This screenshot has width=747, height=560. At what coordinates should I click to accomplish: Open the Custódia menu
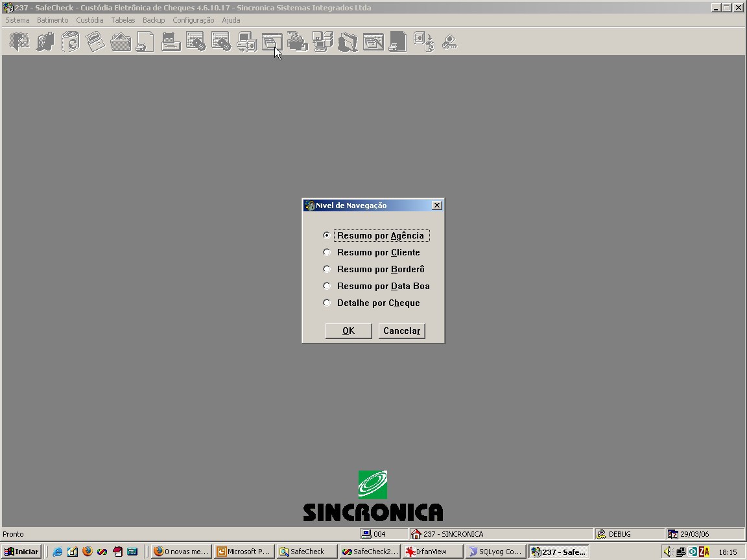click(89, 20)
